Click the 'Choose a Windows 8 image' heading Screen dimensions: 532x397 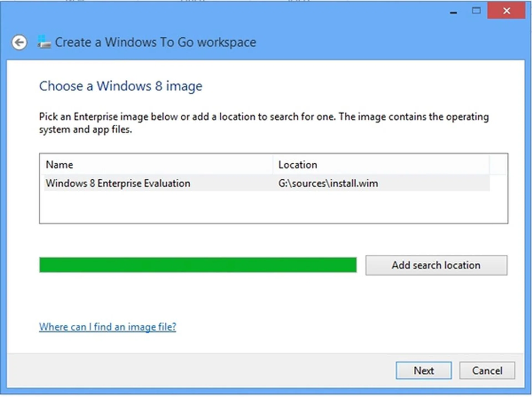(121, 86)
